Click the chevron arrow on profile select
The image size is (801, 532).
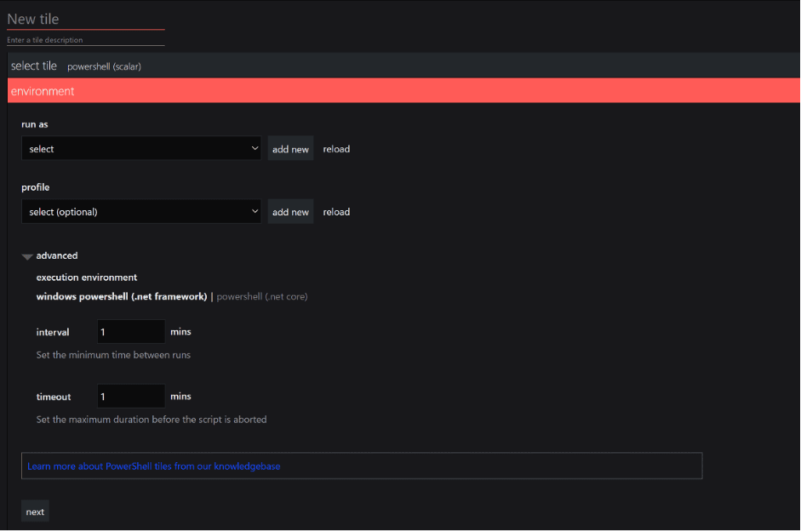(255, 212)
